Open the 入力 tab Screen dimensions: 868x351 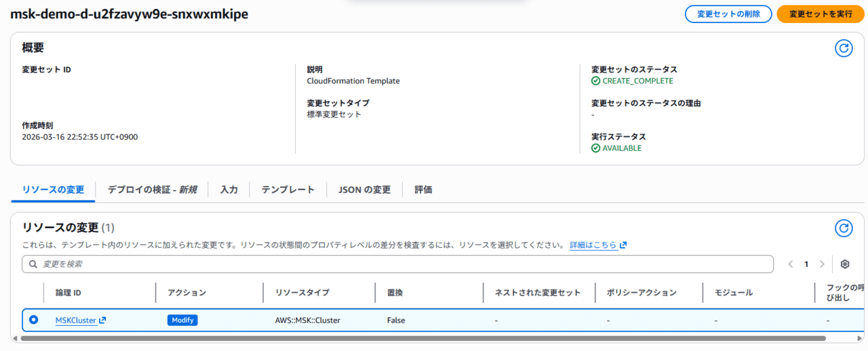click(229, 189)
